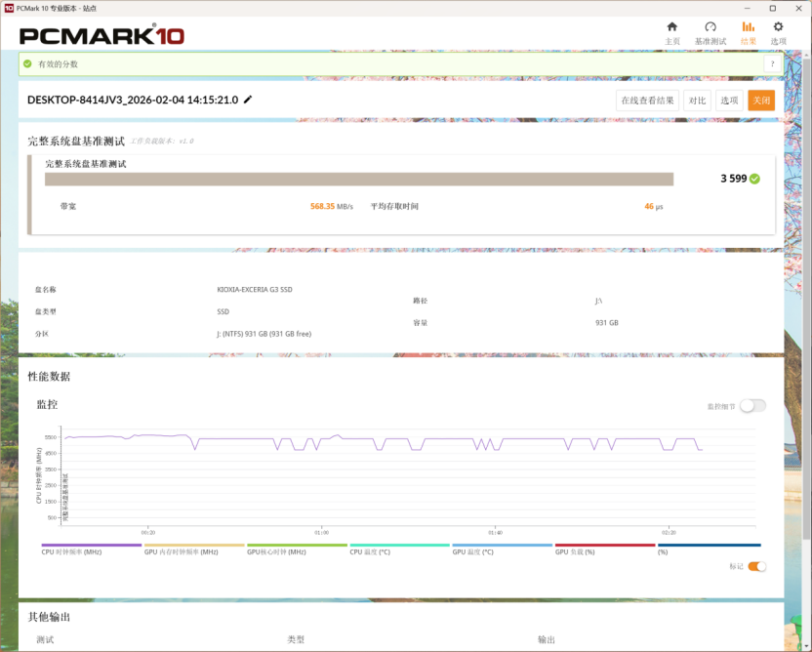Click the green valid score check icon
The image size is (812, 652).
pos(27,63)
